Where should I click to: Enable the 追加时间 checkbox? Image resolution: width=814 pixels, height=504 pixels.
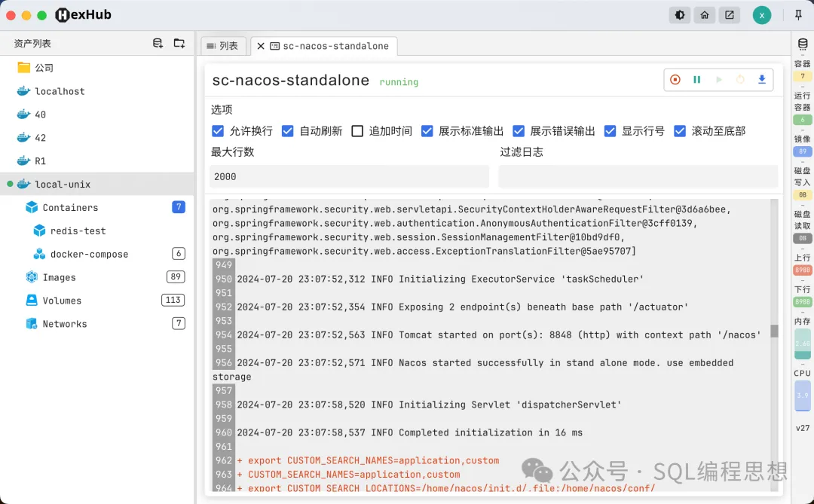(x=357, y=131)
